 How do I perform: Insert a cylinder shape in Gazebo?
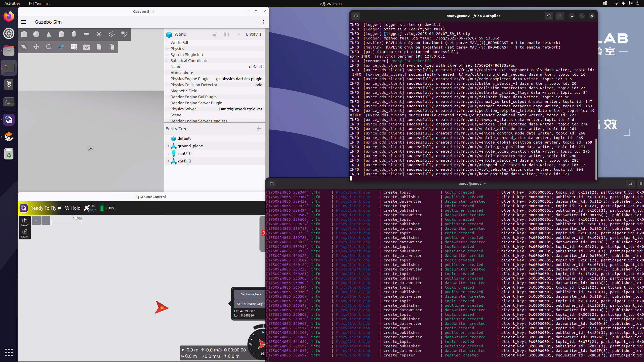click(61, 34)
